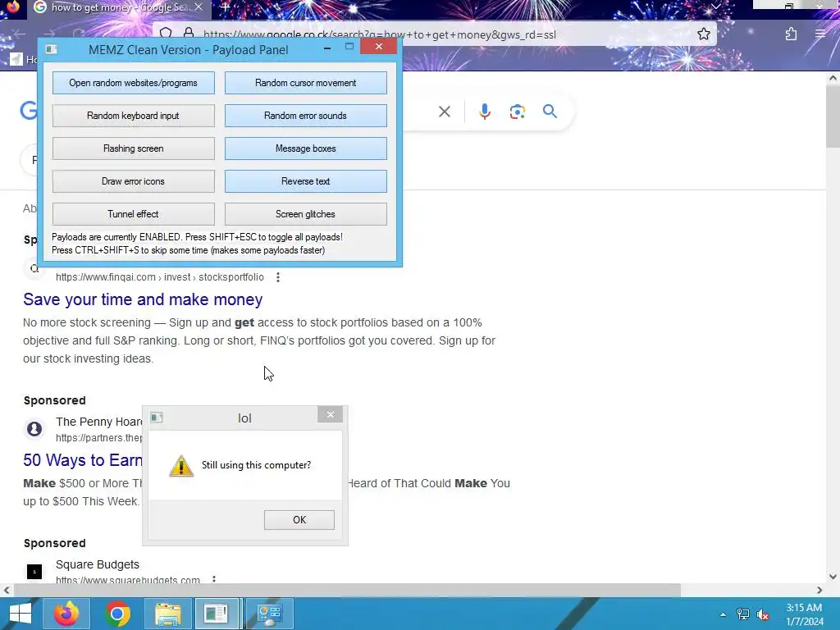Click the vertical scrollbar down arrow
The height and width of the screenshot is (630, 840).
pyautogui.click(x=833, y=577)
